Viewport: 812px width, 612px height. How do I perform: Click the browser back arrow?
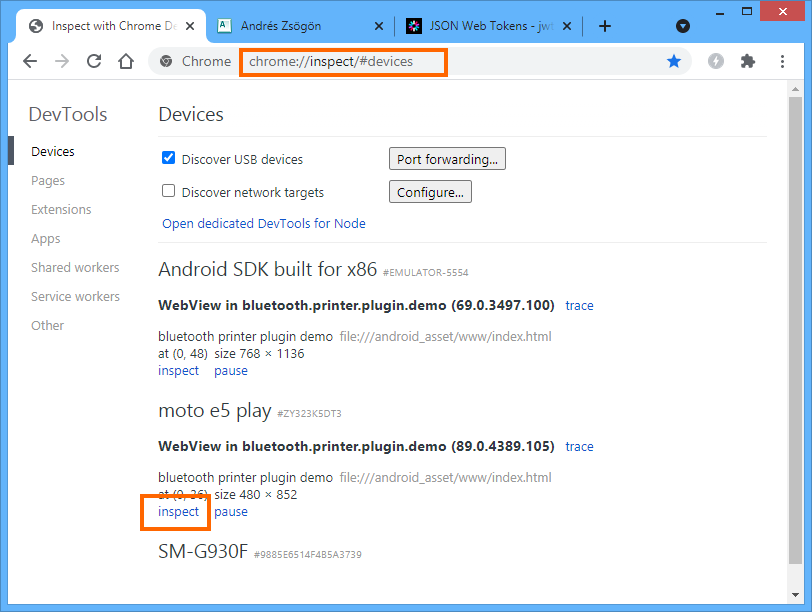[x=30, y=61]
